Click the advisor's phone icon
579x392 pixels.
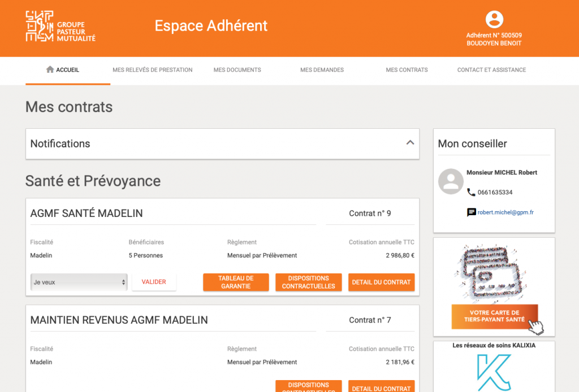point(471,192)
